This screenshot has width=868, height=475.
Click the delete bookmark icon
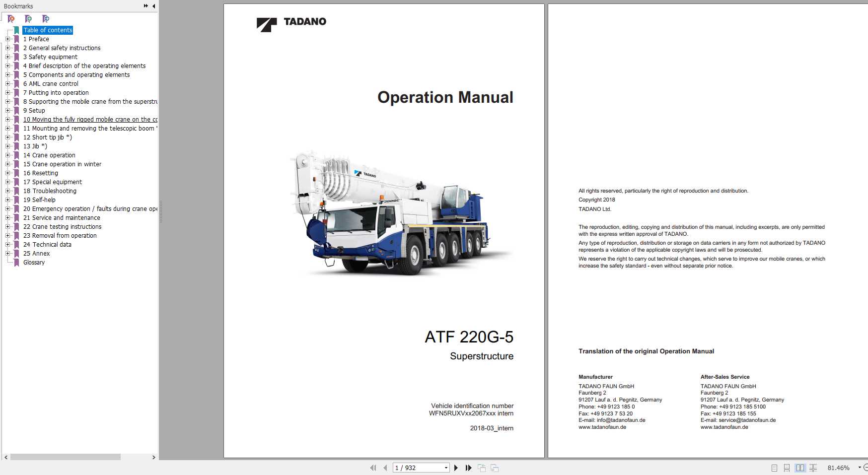[x=11, y=19]
